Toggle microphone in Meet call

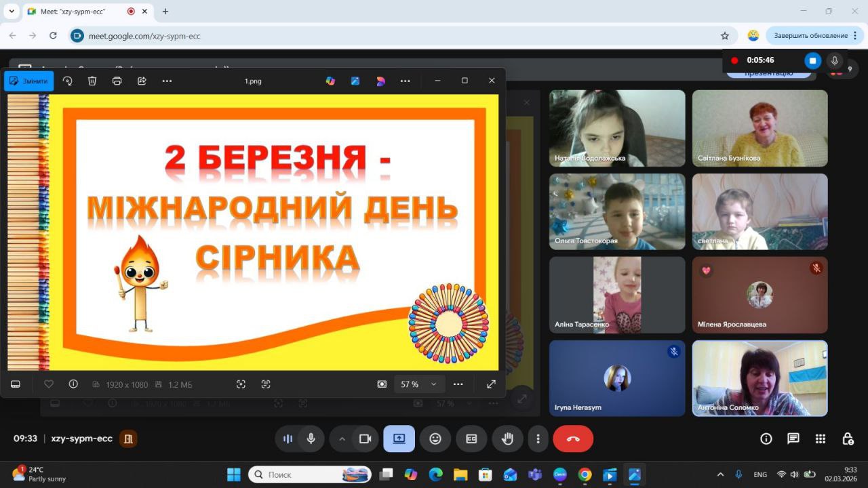[311, 439]
